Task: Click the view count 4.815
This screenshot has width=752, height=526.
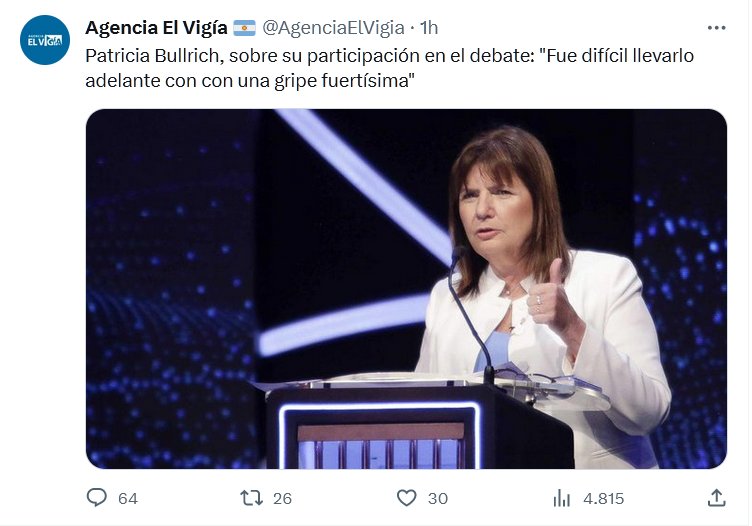Action: 603,498
